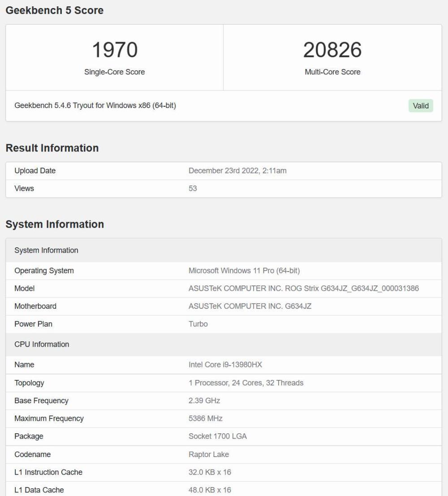
Task: Select the single-core score 1970
Action: tap(115, 50)
